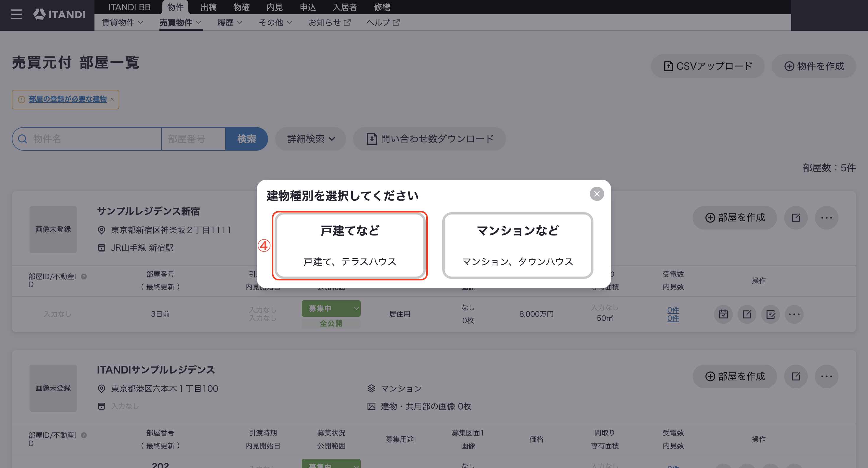
Task: Click the 全公開 badge
Action: (331, 324)
